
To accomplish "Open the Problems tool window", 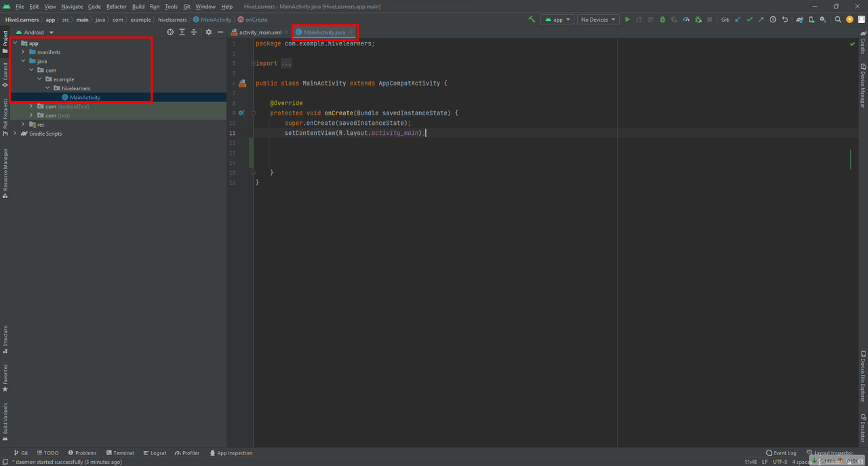I will tap(82, 453).
